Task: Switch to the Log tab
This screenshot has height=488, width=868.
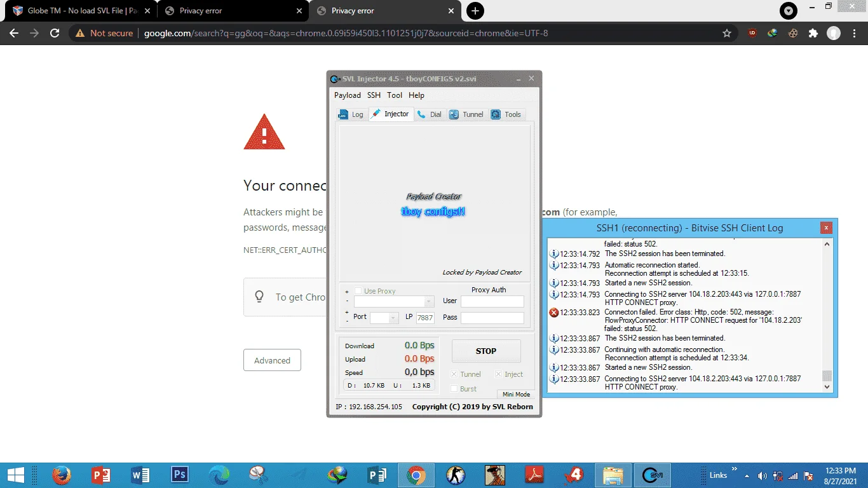Action: (x=351, y=114)
